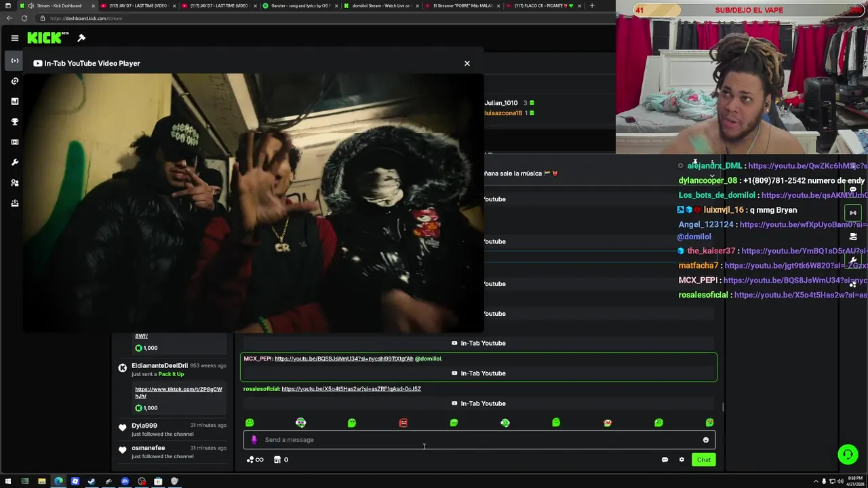Viewport: 868px width, 488px height.
Task: Open chat settings gear icon
Action: [682, 460]
